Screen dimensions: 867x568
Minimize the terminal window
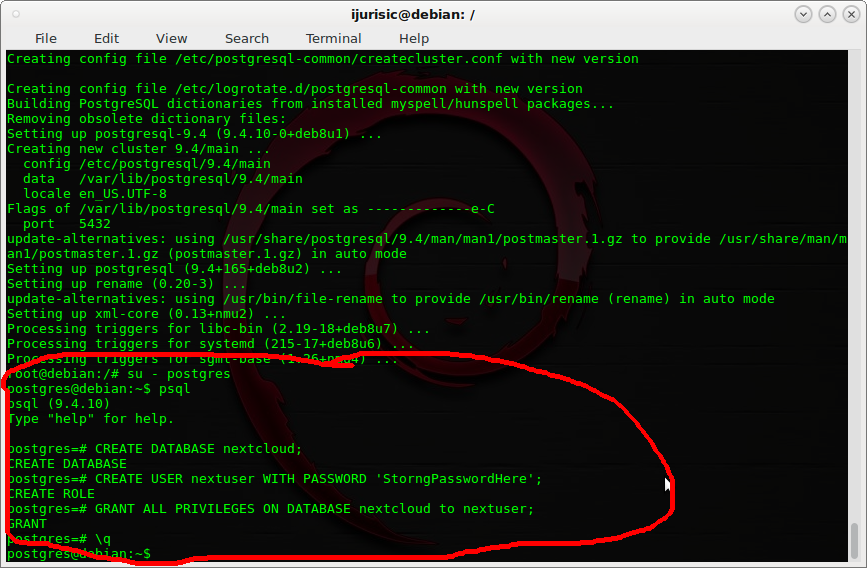tap(803, 14)
